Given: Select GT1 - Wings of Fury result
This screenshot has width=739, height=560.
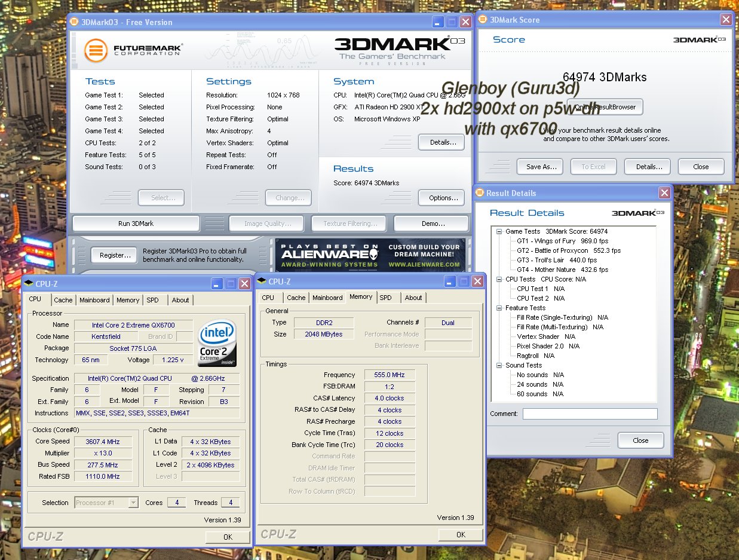Looking at the screenshot, I should point(546,241).
